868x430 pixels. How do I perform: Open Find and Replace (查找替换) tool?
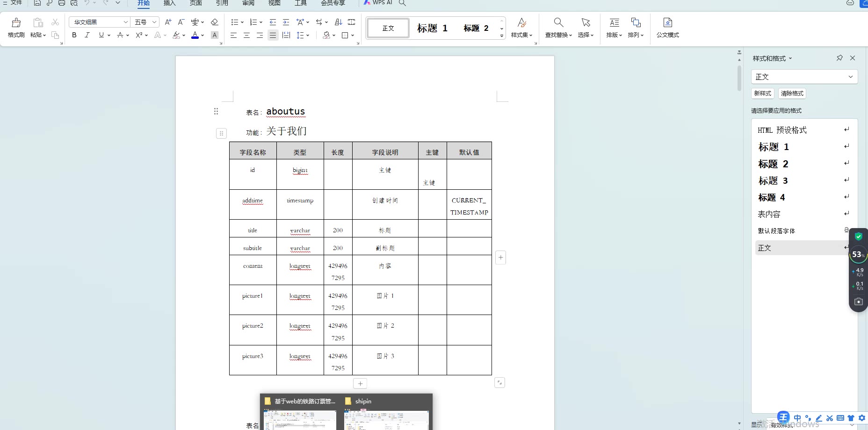click(x=558, y=28)
